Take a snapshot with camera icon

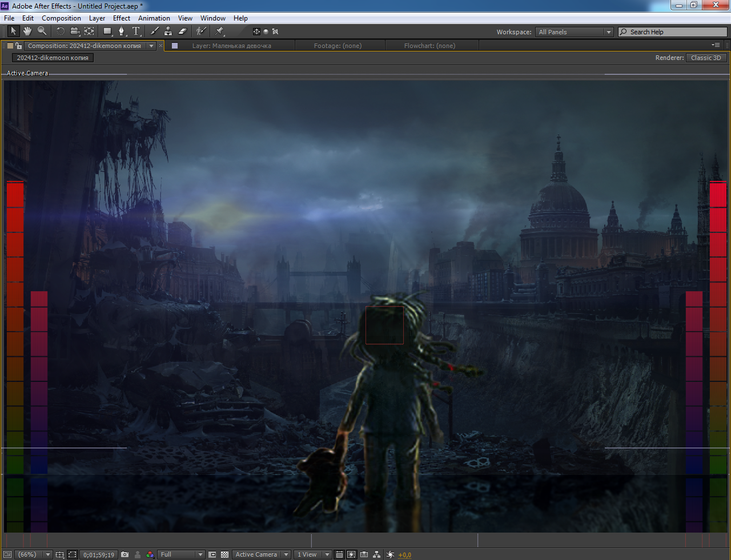pyautogui.click(x=125, y=554)
